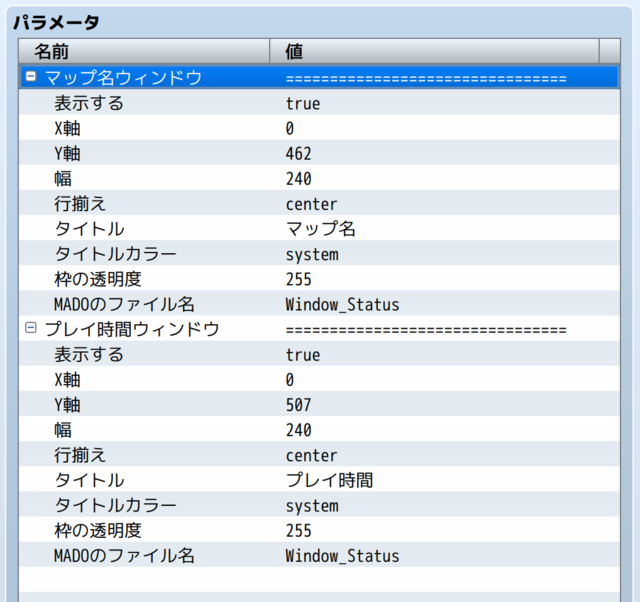The image size is (640, 602).
Task: Select MADOのファイル名 parameter under プレイ時間ウィンドウ
Action: (124, 555)
